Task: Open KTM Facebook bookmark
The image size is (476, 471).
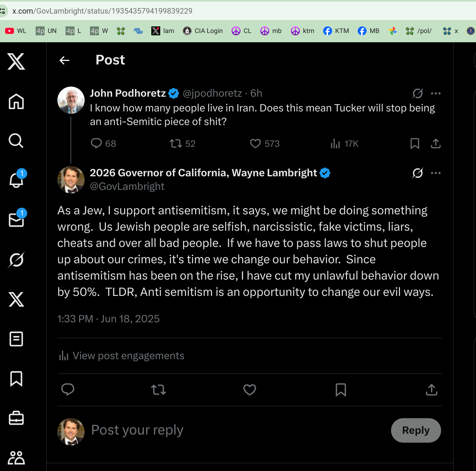Action: [x=336, y=31]
